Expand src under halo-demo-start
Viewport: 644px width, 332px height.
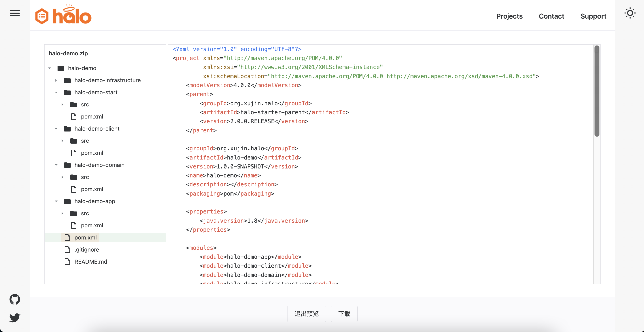62,104
